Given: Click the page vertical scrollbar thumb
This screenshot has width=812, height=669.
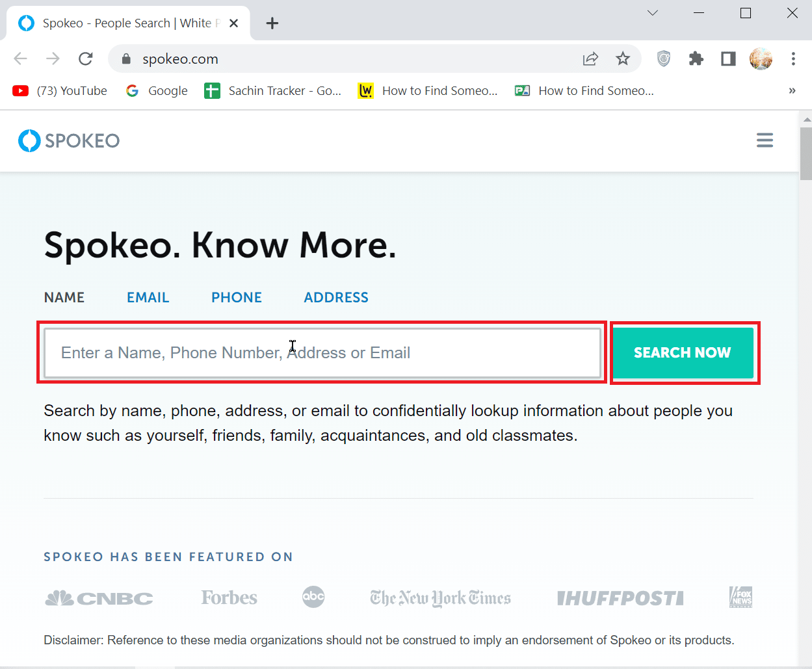Looking at the screenshot, I should pyautogui.click(x=806, y=153).
